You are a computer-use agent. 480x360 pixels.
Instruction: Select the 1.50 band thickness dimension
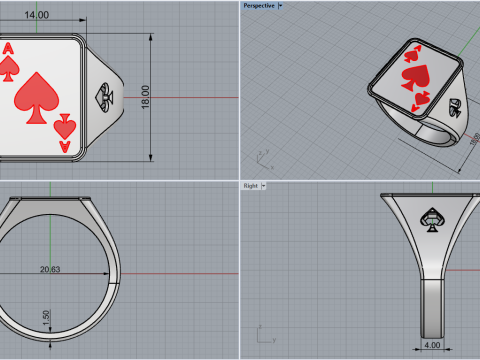click(46, 318)
